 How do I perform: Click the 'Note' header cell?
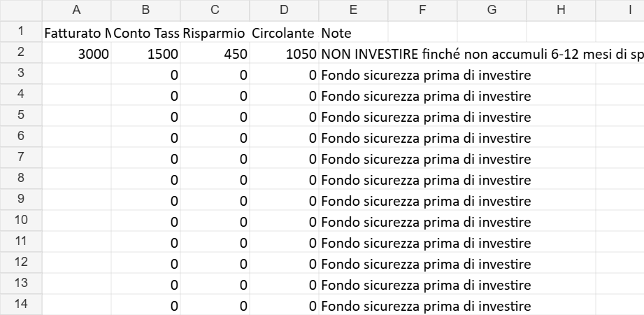[353, 33]
